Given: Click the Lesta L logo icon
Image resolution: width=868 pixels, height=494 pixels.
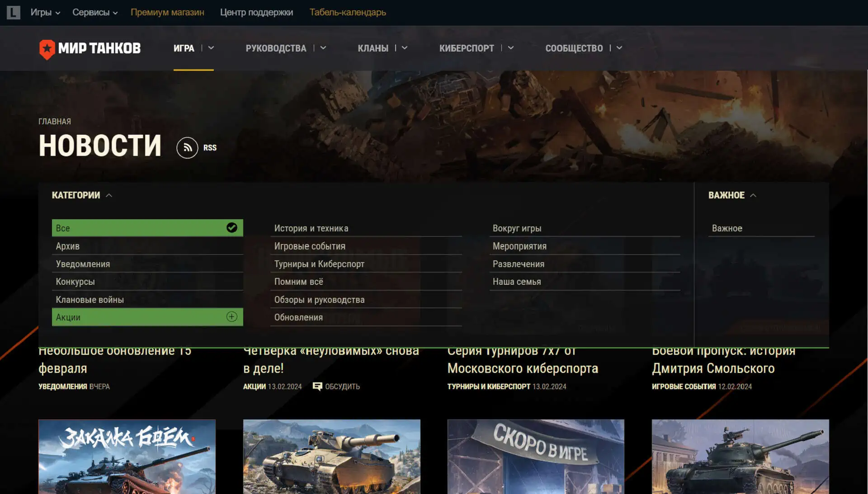Looking at the screenshot, I should (x=14, y=12).
